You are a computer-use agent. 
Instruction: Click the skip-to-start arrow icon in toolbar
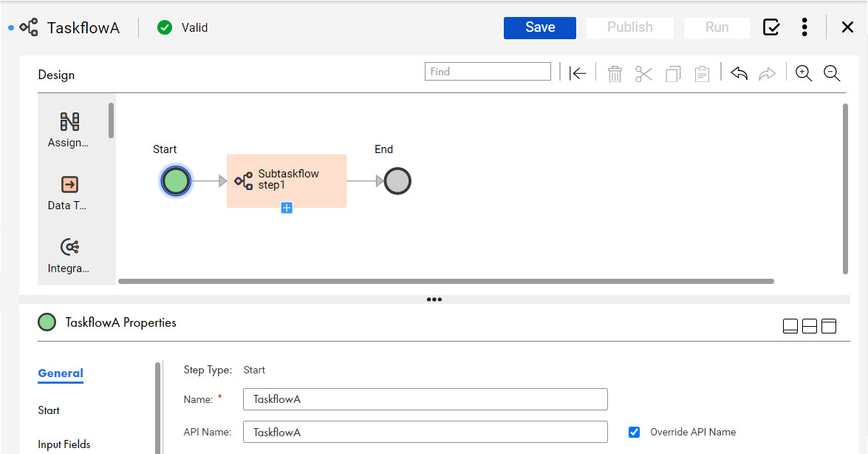point(578,73)
